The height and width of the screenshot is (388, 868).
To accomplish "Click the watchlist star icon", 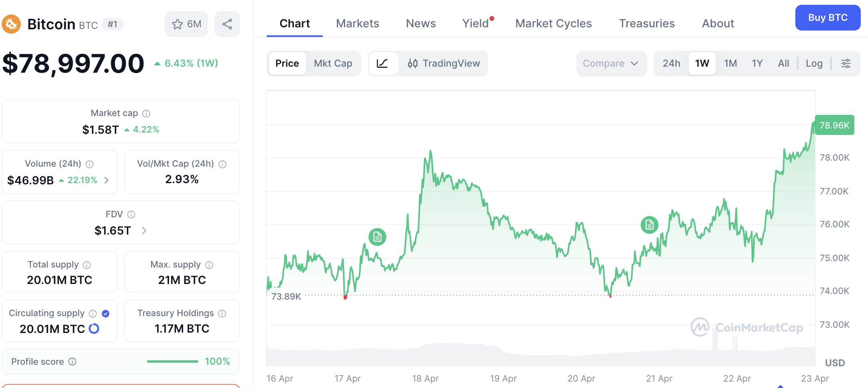I will 177,24.
